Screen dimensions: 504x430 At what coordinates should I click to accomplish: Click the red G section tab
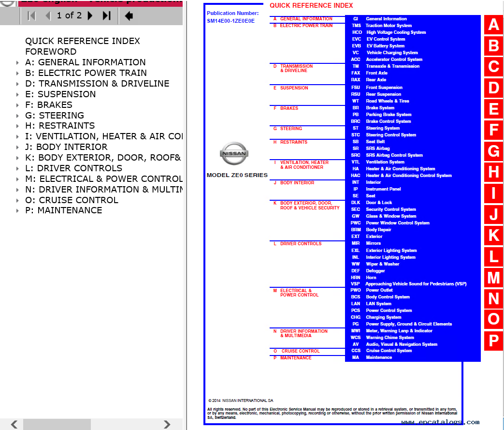[494, 151]
